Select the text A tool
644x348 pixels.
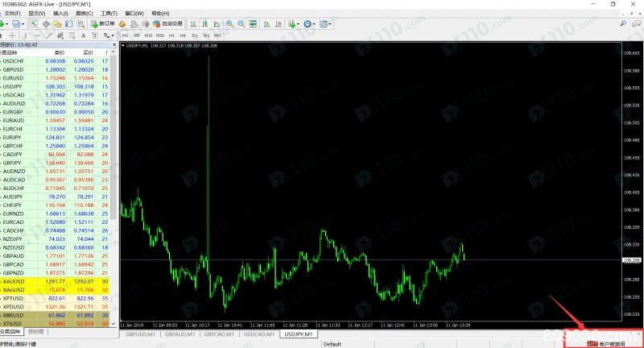coord(84,35)
